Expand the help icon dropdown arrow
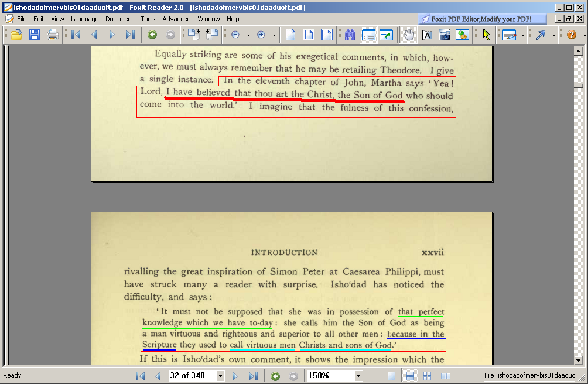Screen dimensions: 588x384 pyautogui.click(x=581, y=35)
